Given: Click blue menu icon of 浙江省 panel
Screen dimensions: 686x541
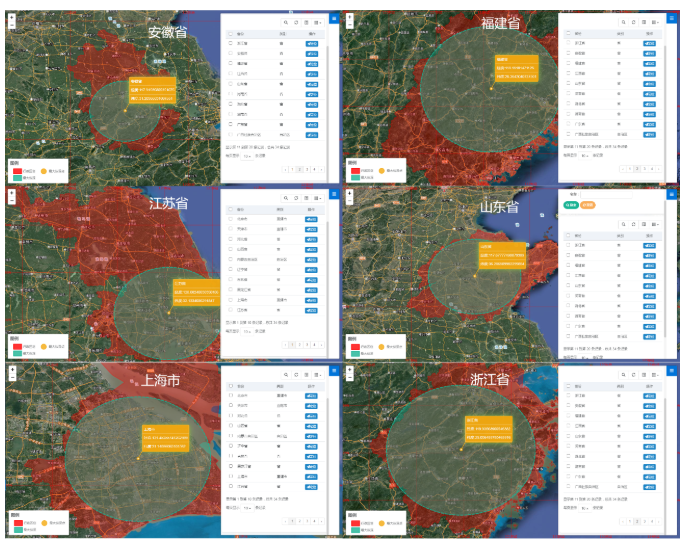Looking at the screenshot, I should coord(672,371).
